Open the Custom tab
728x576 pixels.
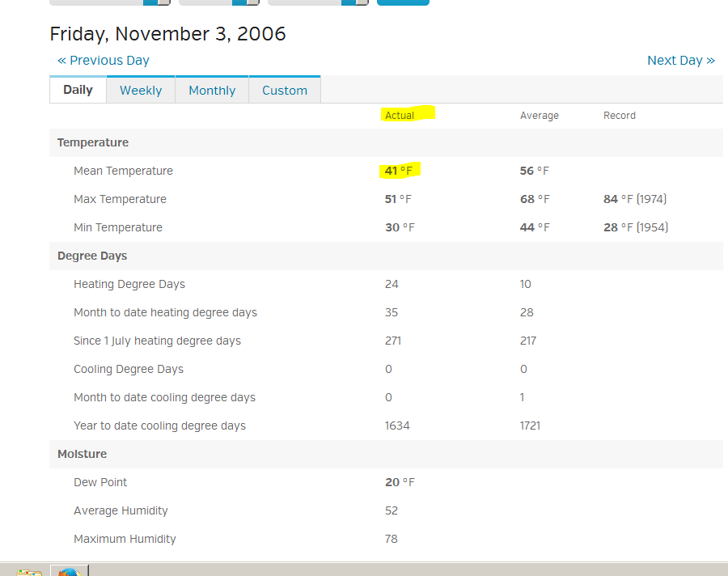tap(285, 91)
